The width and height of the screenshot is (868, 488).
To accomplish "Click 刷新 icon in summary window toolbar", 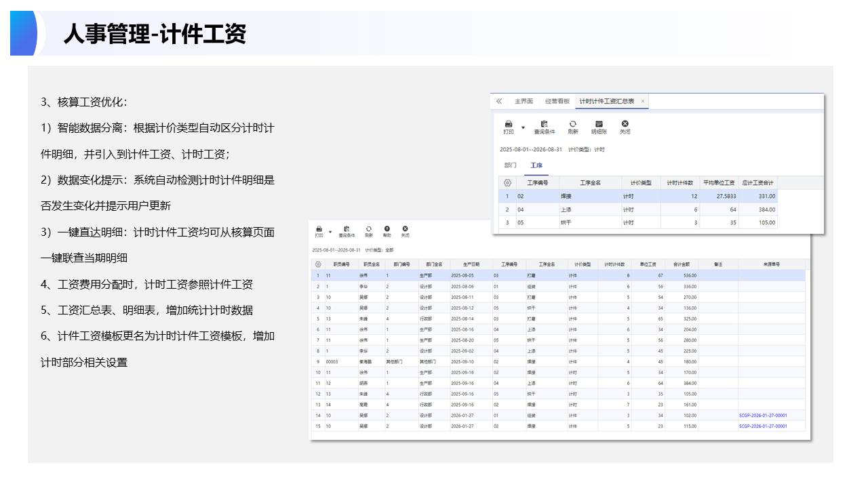I will pyautogui.click(x=572, y=125).
